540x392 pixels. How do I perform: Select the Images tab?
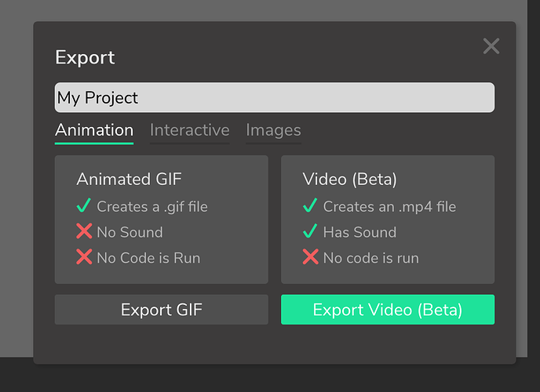[273, 131]
